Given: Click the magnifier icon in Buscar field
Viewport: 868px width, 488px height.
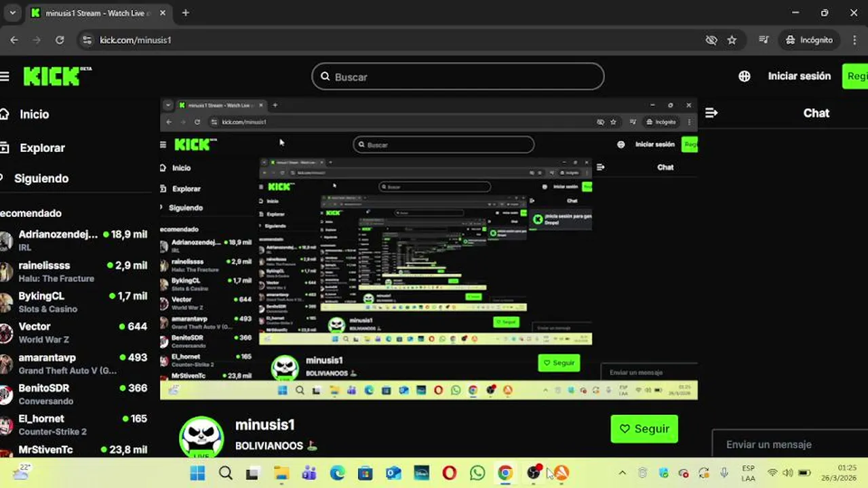Looking at the screenshot, I should point(325,77).
